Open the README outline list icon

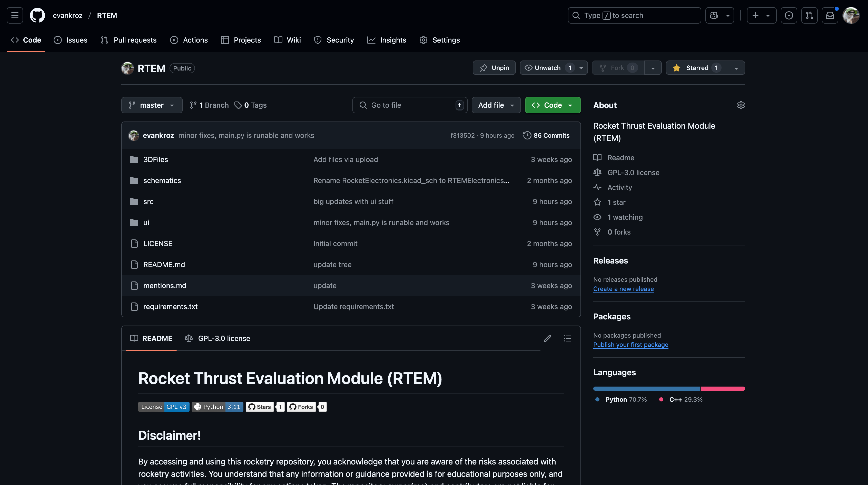pyautogui.click(x=567, y=338)
